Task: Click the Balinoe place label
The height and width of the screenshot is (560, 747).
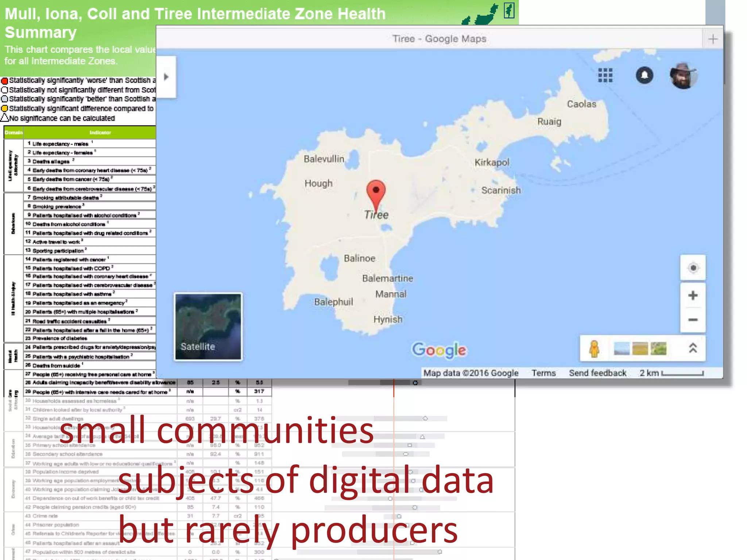Action: pos(359,258)
